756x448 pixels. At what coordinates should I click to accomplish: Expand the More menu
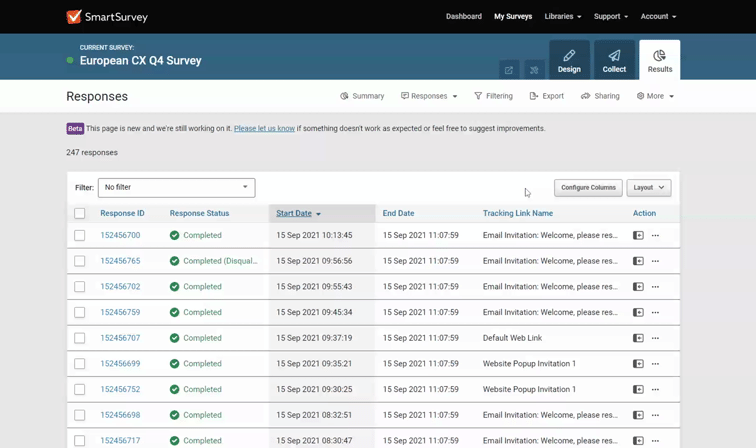click(655, 96)
